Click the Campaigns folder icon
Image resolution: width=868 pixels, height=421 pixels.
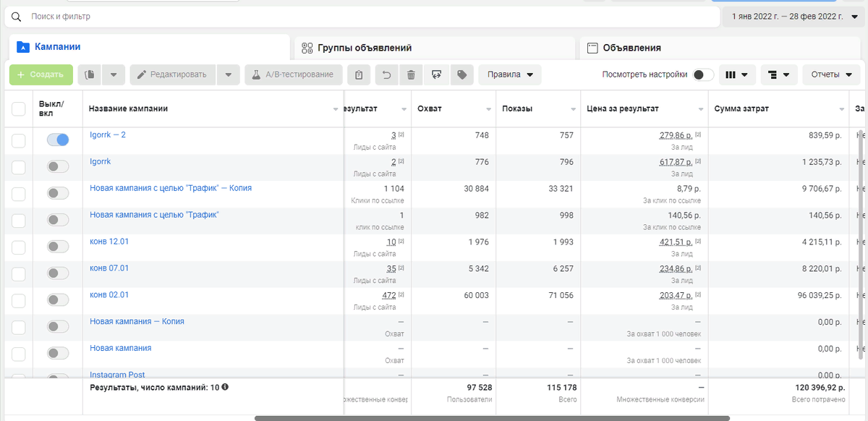[22, 47]
